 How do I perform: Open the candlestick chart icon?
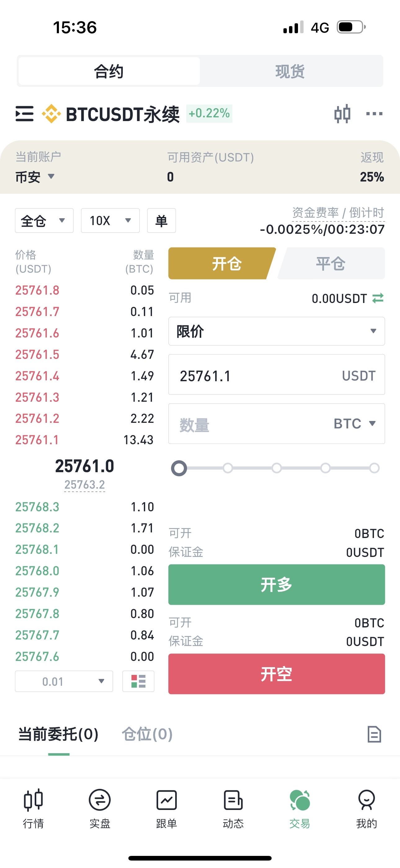pyautogui.click(x=342, y=114)
